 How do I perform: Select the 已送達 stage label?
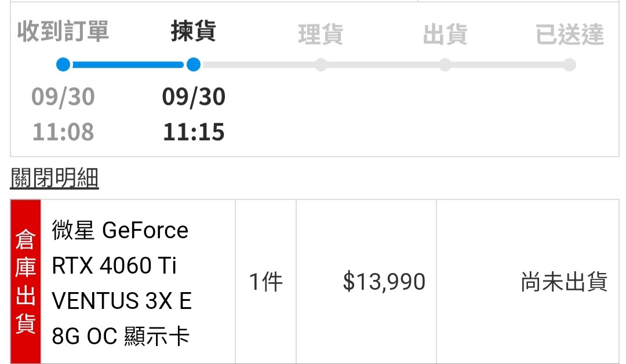pyautogui.click(x=569, y=34)
